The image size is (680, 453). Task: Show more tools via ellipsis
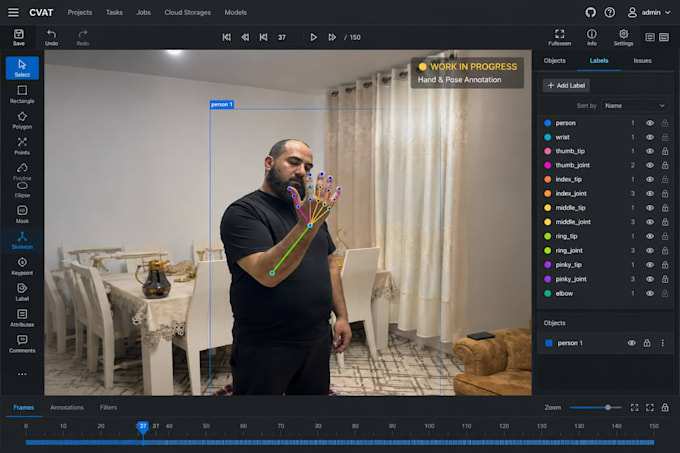pos(22,374)
